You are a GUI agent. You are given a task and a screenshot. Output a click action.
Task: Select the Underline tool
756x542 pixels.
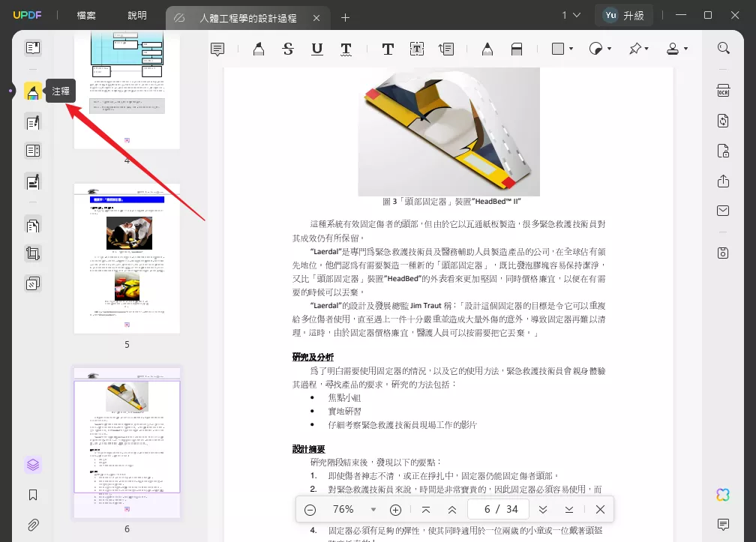[x=316, y=49]
